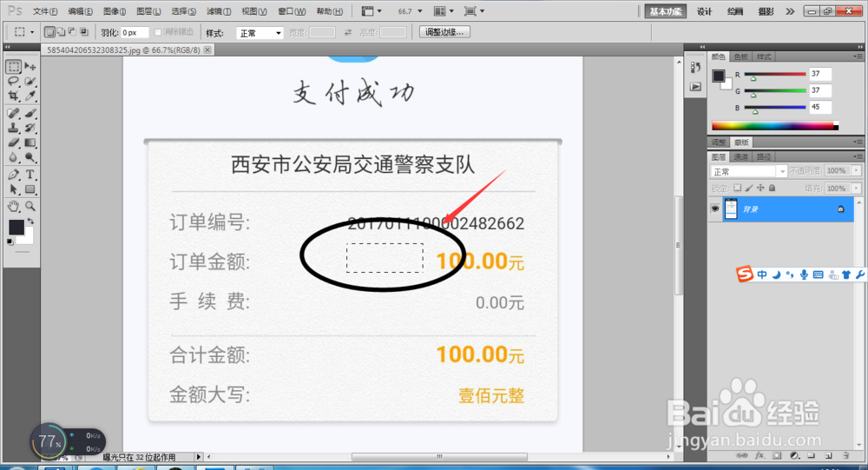
Task: Select the Pen tool
Action: pyautogui.click(x=14, y=175)
